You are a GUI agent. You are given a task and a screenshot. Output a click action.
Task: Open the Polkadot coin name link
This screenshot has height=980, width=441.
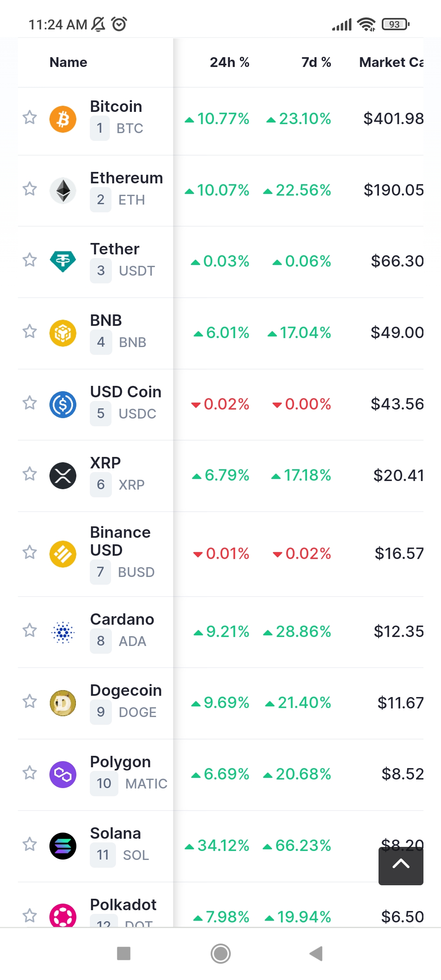tap(123, 905)
